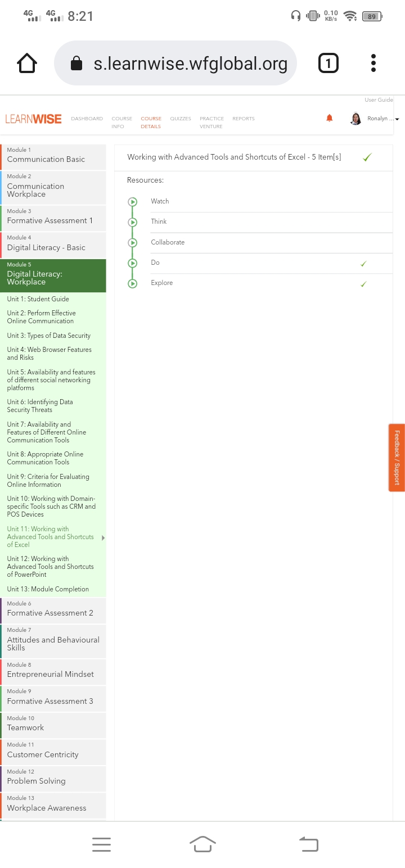405x868 pixels.
Task: Click the Feedback / Support button
Action: tap(397, 458)
